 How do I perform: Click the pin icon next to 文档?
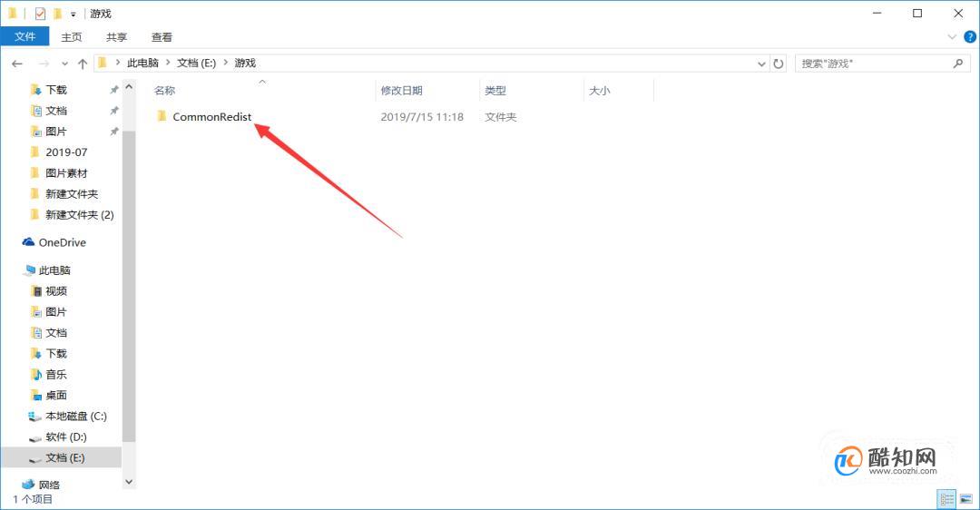[x=113, y=111]
